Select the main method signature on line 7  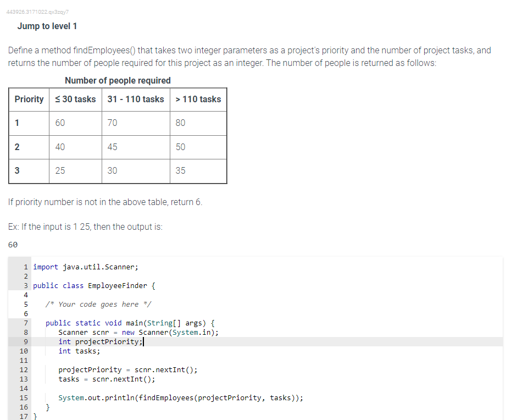tap(130, 323)
